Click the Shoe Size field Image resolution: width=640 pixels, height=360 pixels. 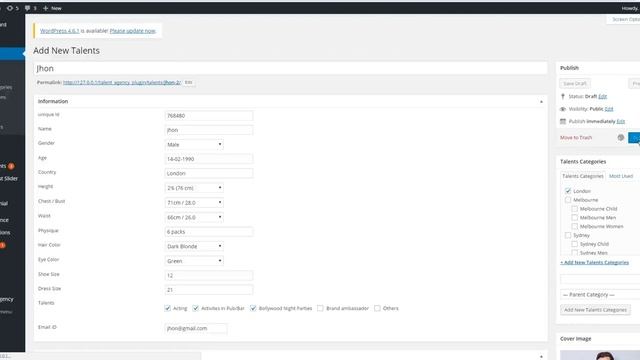tap(209, 275)
